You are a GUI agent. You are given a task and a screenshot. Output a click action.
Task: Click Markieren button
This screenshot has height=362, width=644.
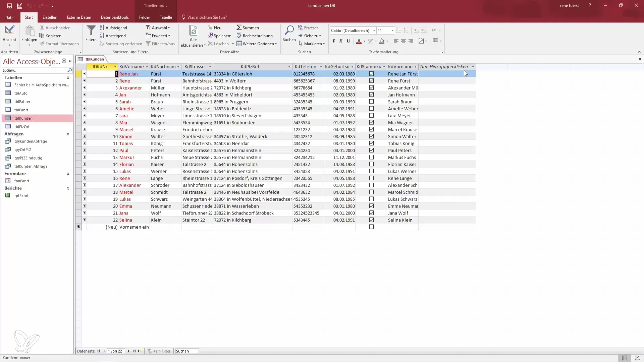point(312,44)
